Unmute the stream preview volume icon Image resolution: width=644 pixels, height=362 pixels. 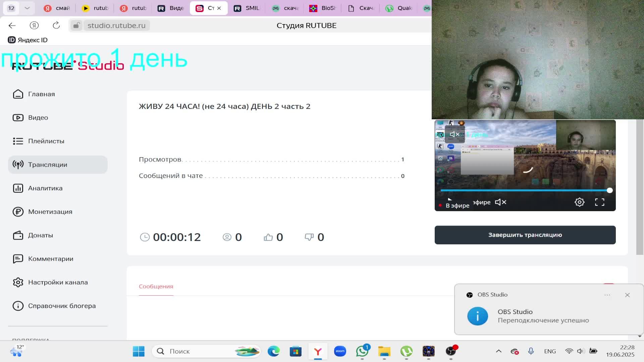tap(500, 202)
